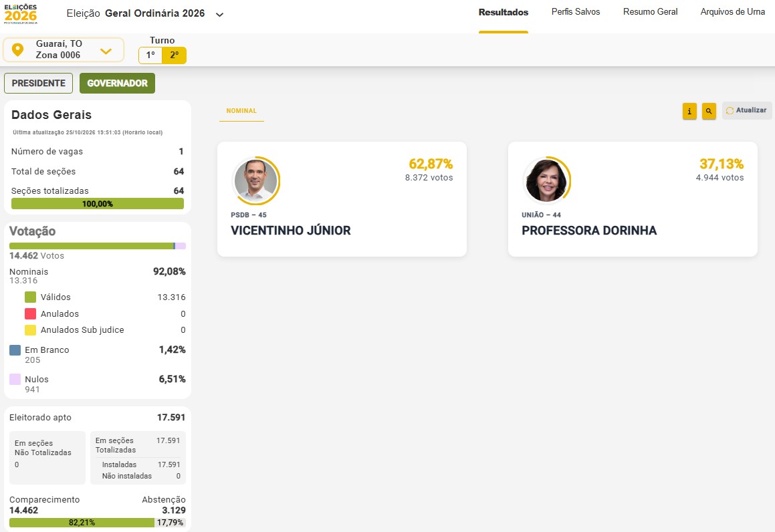Click the 100,00% seções totalizadas progress bar
Viewport: 775px width, 532px height.
(98, 204)
